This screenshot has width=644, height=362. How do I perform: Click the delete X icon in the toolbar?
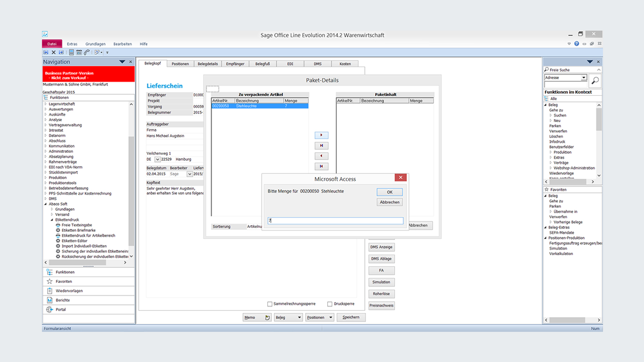tap(53, 52)
